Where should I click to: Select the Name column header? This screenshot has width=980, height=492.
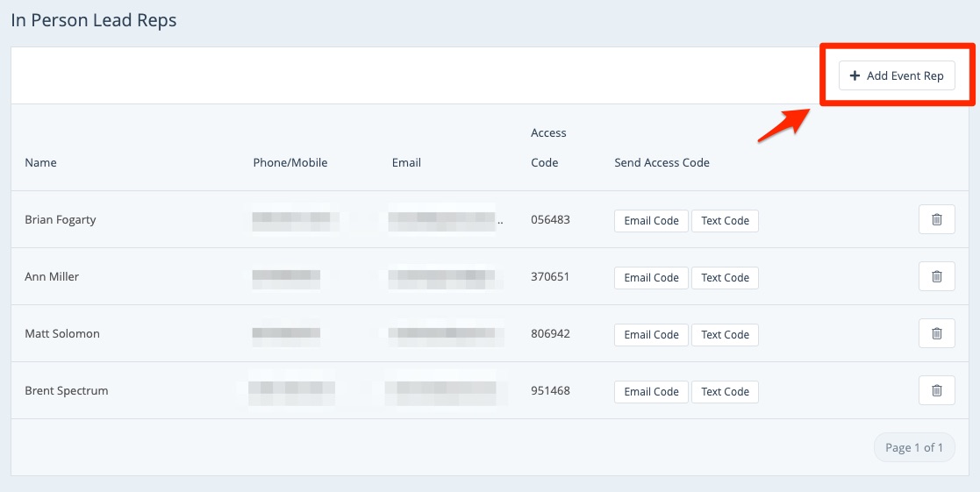pos(40,162)
